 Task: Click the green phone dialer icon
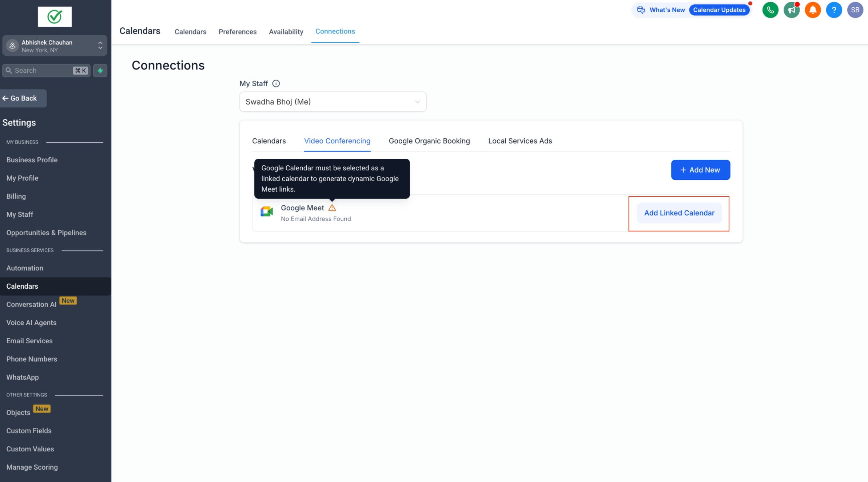[x=770, y=10]
